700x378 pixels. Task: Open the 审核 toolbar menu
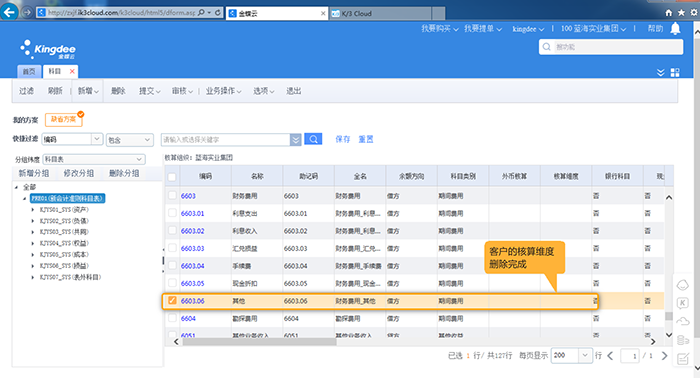(182, 91)
